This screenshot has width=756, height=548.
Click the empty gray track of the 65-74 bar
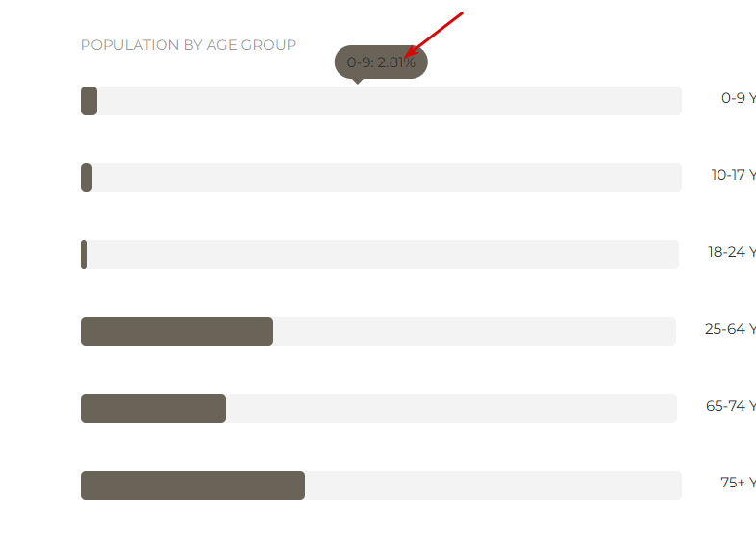452,409
